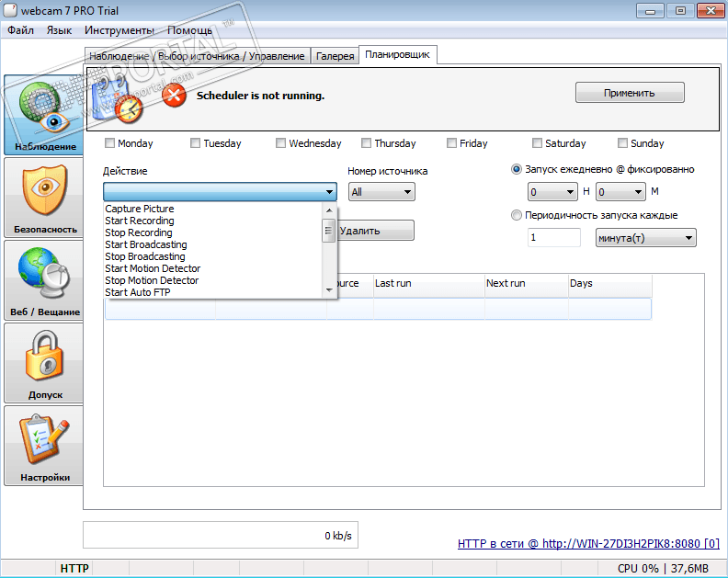728x578 pixels.
Task: Open the minutes M dropdown
Action: (x=620, y=192)
